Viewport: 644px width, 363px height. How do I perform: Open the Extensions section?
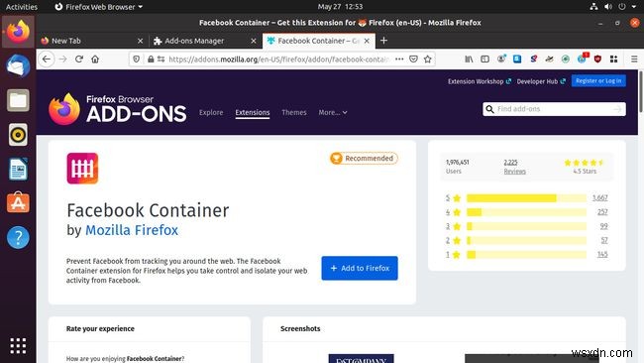point(253,112)
